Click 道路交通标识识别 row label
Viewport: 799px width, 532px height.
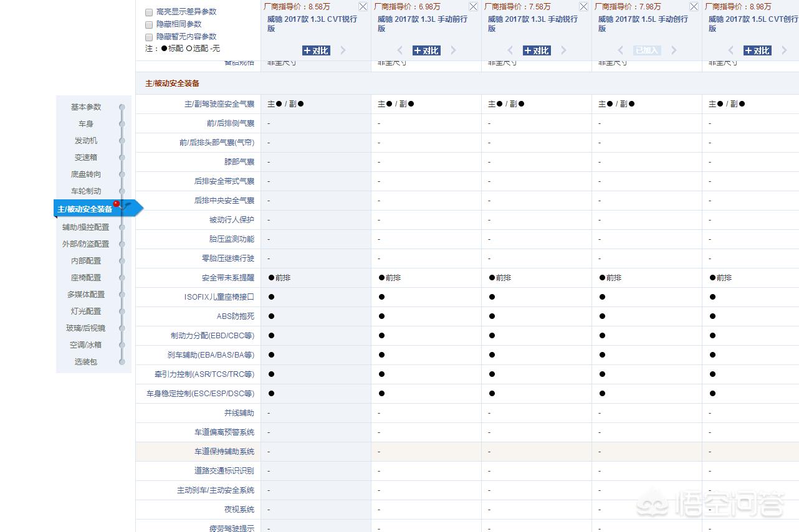click(x=224, y=471)
